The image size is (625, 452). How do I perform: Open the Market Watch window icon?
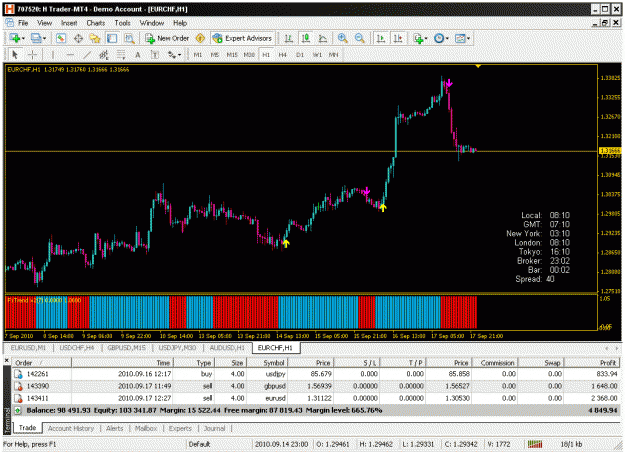pos(61,38)
